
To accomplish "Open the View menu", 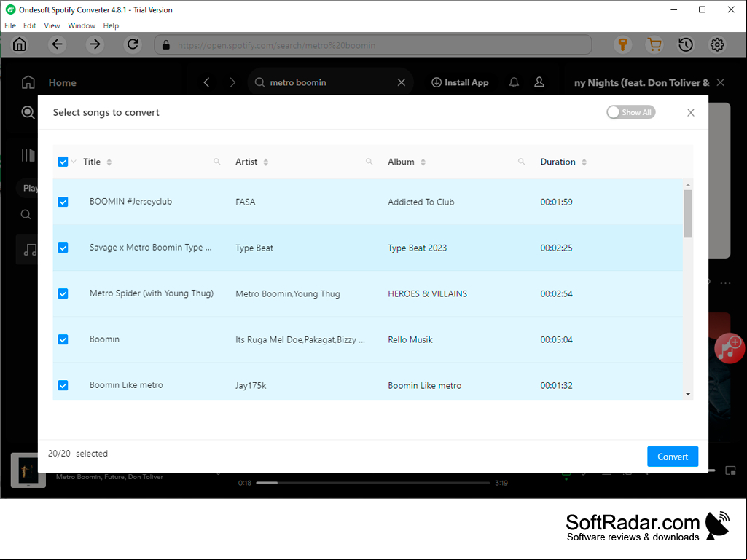I will click(52, 25).
